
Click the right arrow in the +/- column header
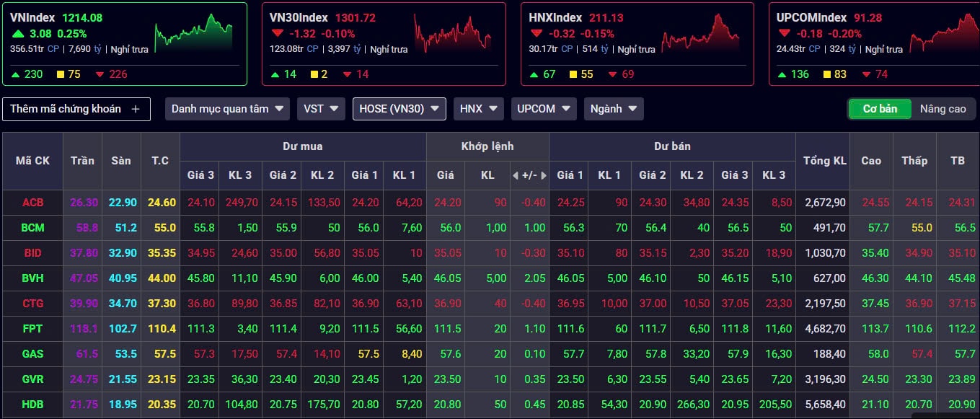[x=544, y=175]
